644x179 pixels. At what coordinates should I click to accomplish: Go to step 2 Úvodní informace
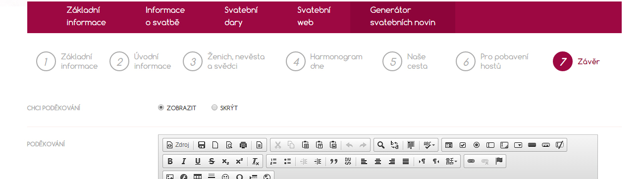[141, 61]
